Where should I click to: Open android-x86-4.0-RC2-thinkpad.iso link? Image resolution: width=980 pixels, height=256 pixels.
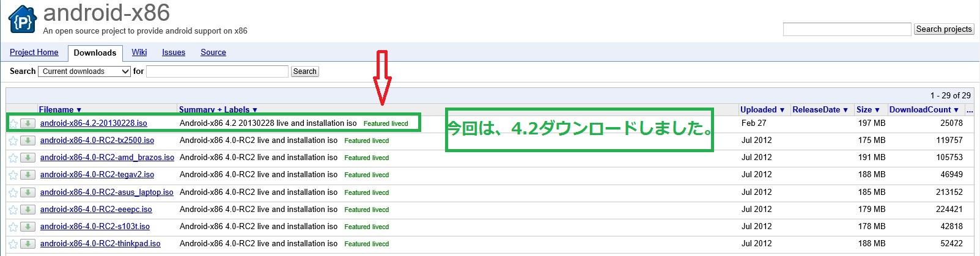100,244
